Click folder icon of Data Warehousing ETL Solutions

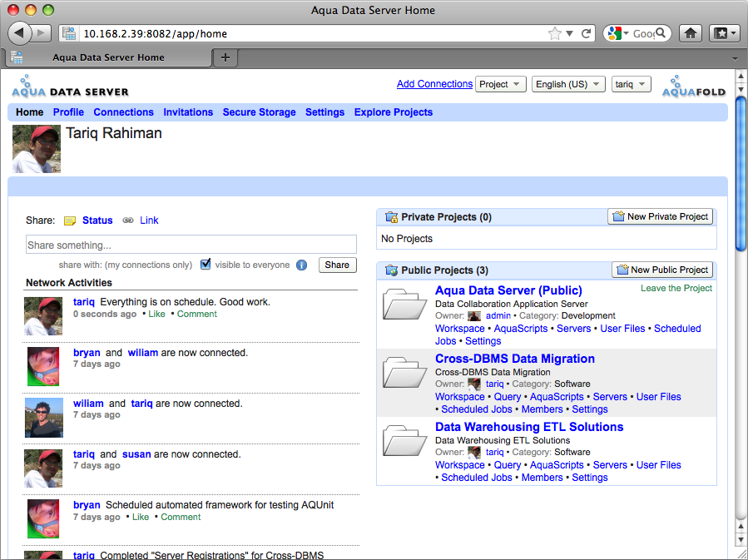point(404,441)
